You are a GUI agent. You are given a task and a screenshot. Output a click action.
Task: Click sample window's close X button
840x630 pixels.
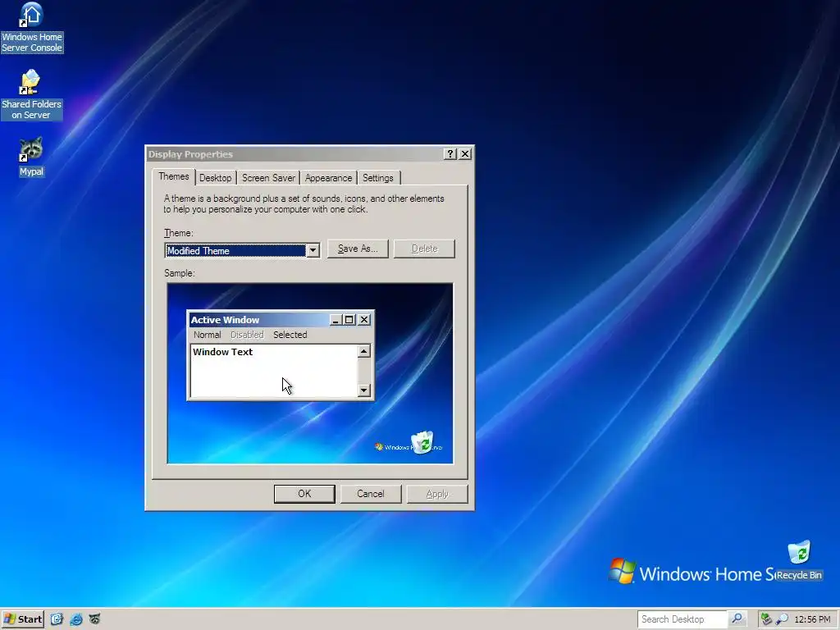point(364,320)
